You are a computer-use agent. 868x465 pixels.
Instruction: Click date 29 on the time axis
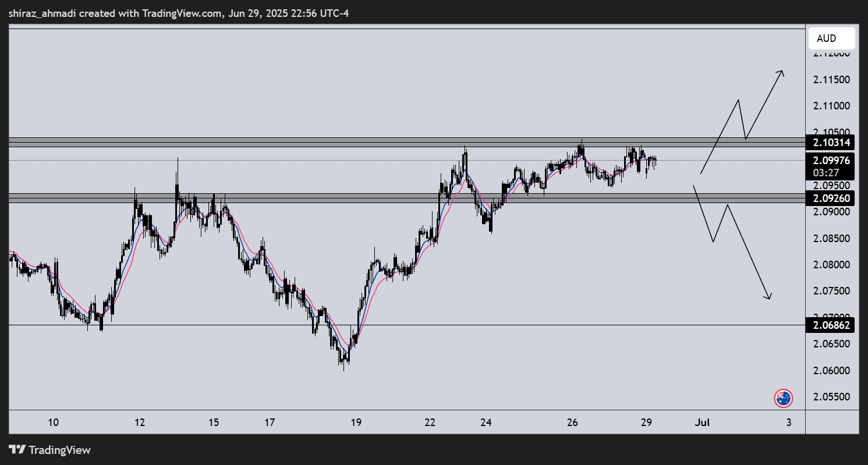pos(646,422)
